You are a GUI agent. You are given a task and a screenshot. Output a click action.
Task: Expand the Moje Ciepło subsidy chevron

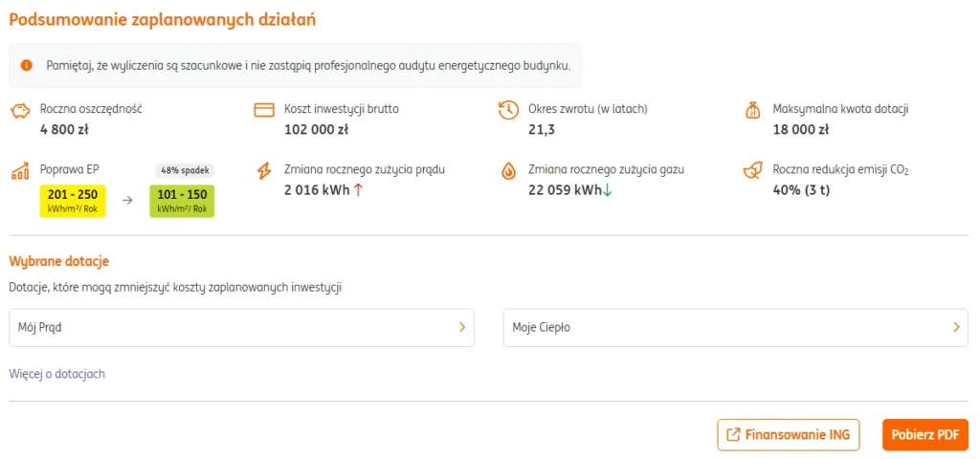tap(956, 327)
